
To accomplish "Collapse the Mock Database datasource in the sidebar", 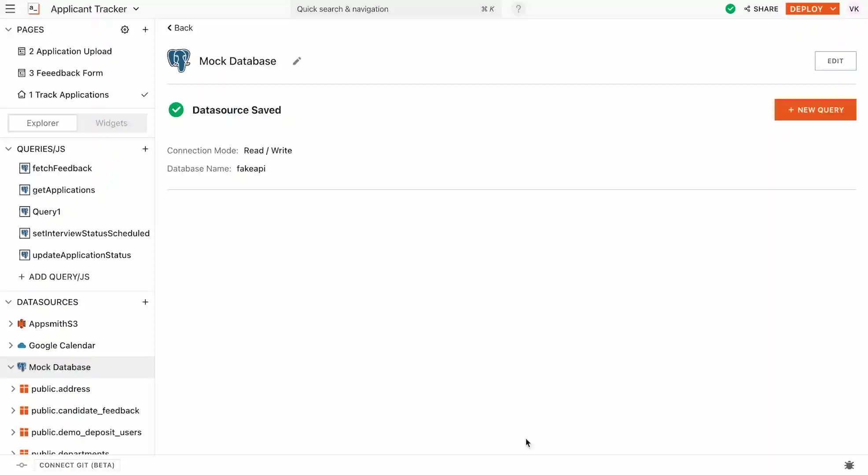I will click(11, 367).
